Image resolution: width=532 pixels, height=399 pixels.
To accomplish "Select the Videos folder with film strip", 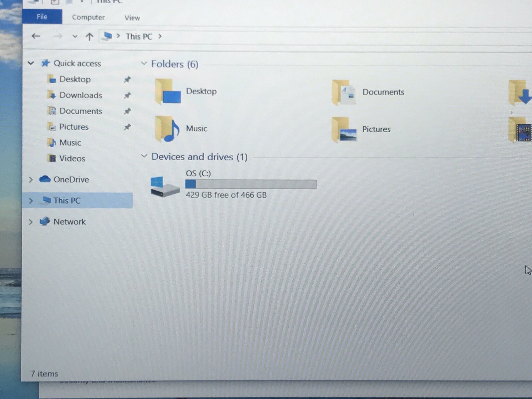I will pos(520,130).
